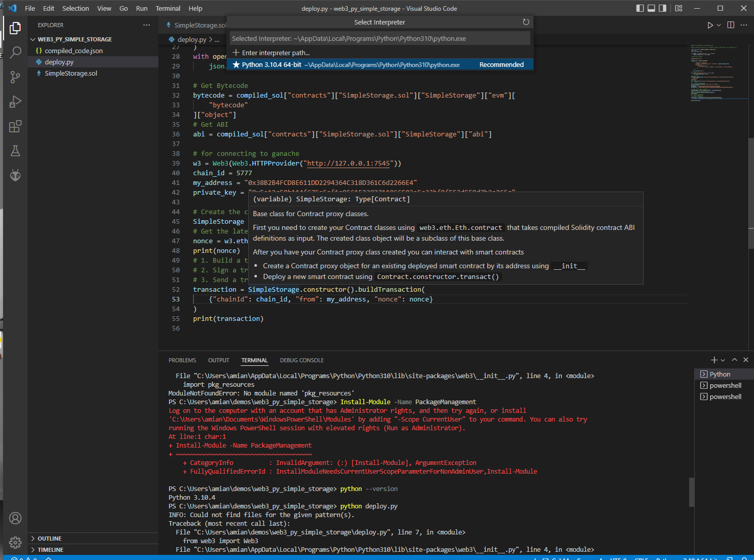Select the first powershell terminal

[723, 385]
